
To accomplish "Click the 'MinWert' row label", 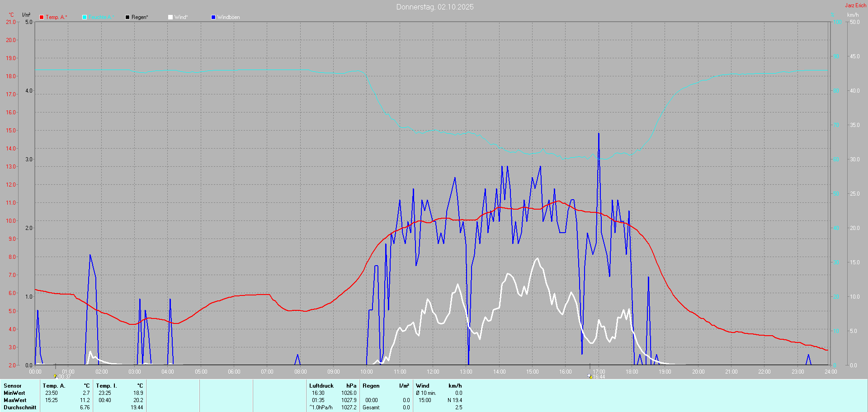I will (14, 393).
